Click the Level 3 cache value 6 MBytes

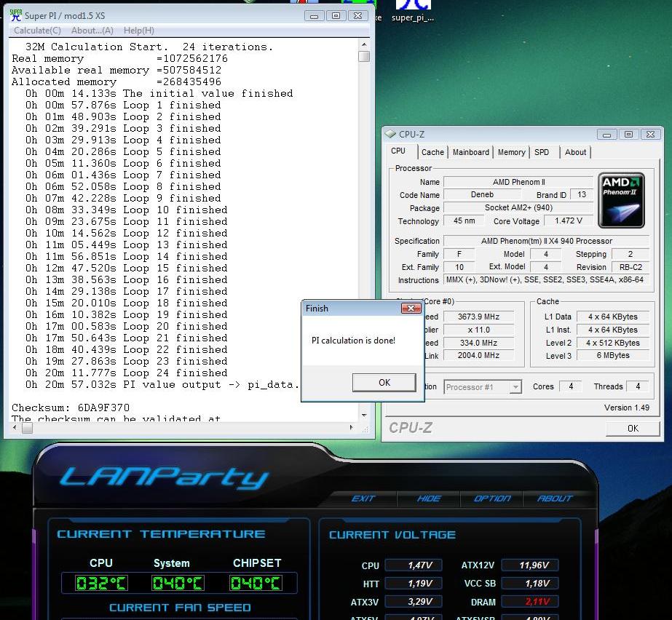click(613, 355)
